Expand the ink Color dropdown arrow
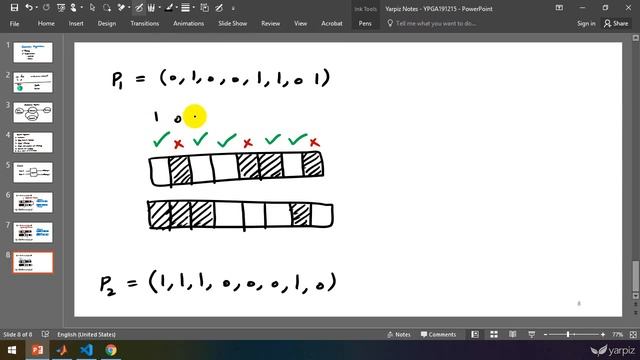This screenshot has width=640, height=360. pos(176,8)
